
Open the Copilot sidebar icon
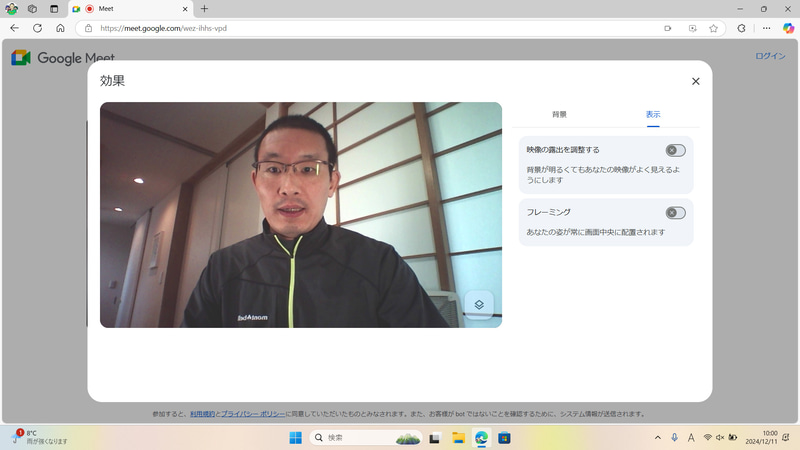(x=788, y=28)
